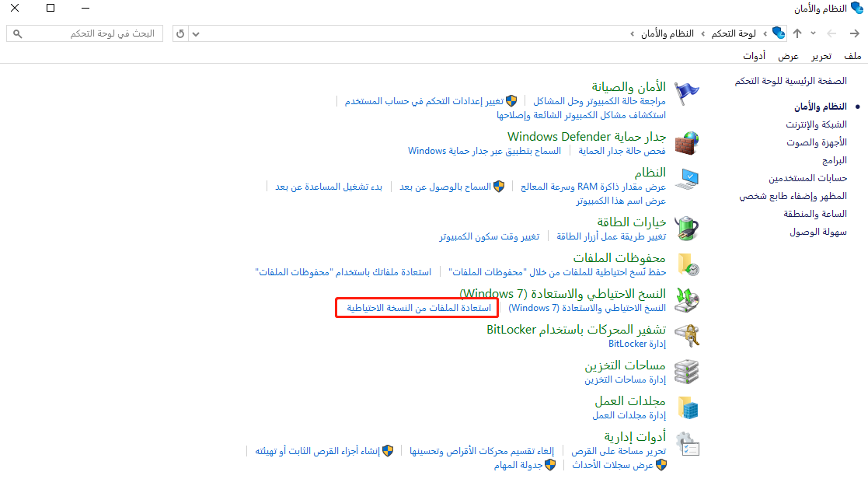Image resolution: width=868 pixels, height=486 pixels.
Task: Expand the chevron after لوحة التحكم breadcrumb
Action: tap(703, 33)
